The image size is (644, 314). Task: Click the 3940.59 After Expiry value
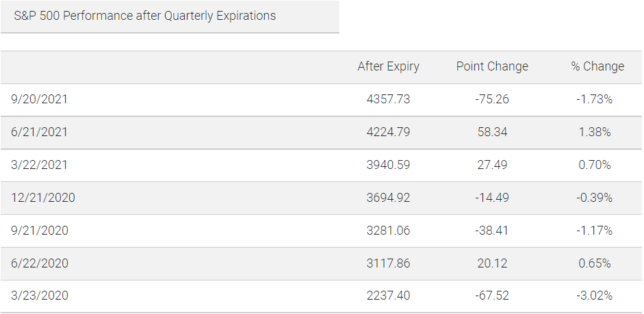[x=388, y=165]
